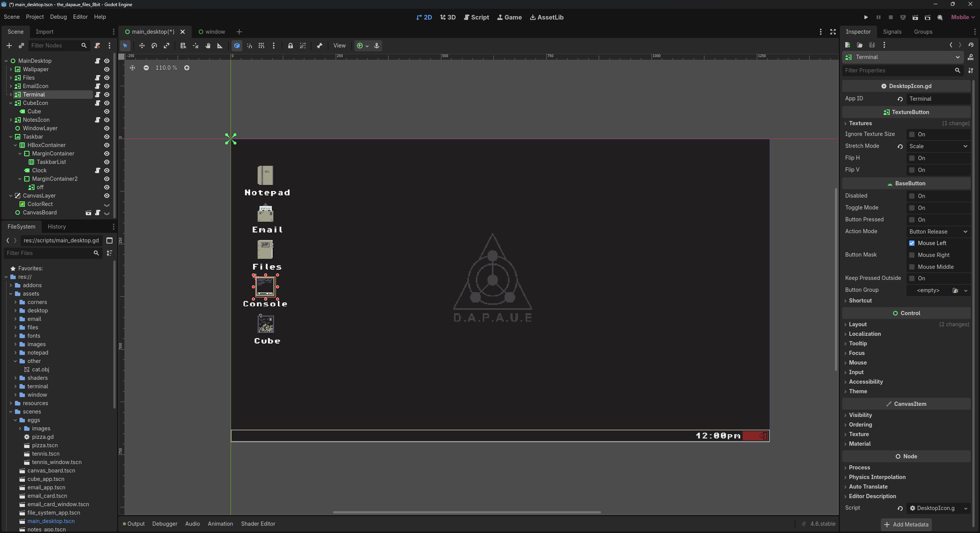980x533 pixels.
Task: Collapse the Taskbar node in scene tree
Action: [x=11, y=137]
